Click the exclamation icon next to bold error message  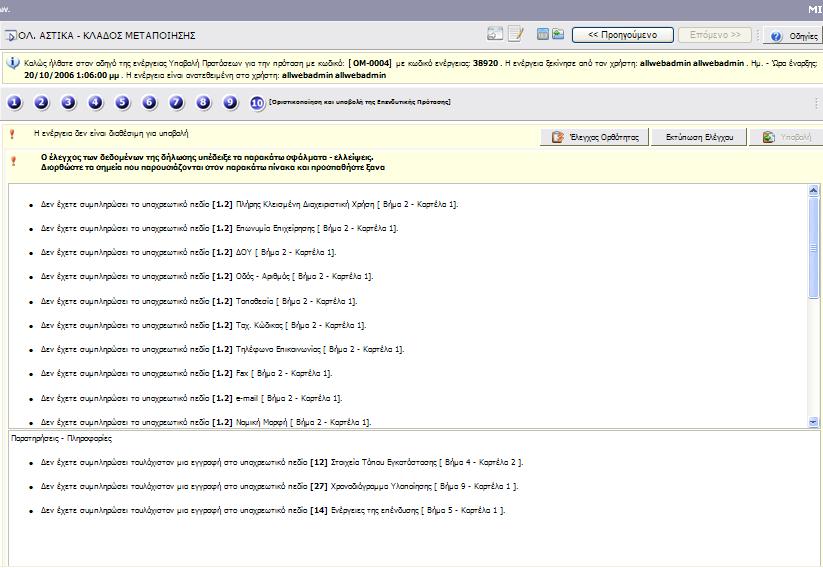coord(14,161)
